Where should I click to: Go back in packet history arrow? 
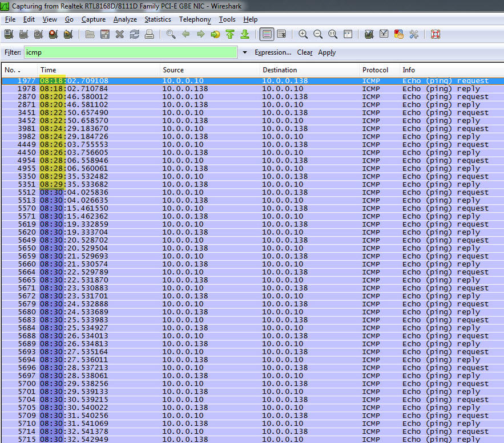[x=186, y=34]
